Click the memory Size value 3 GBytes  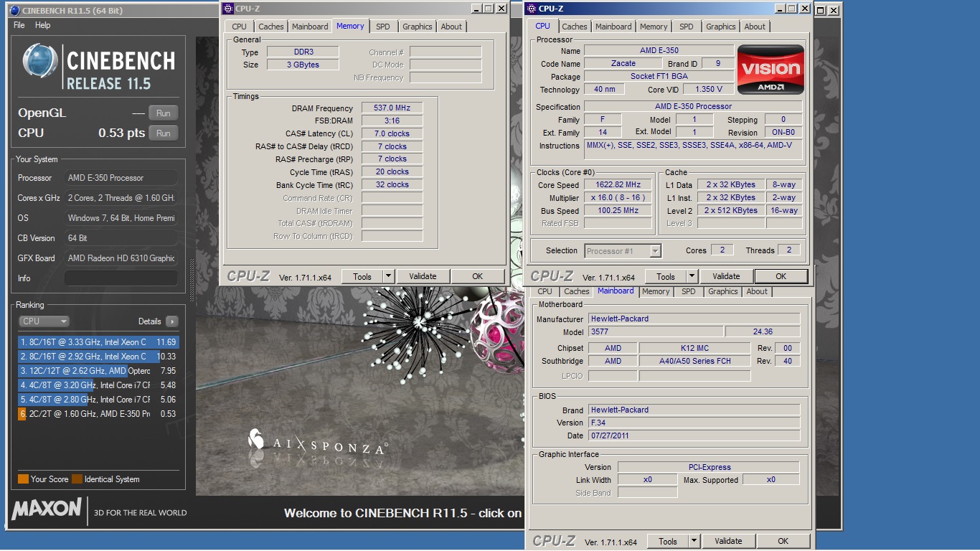point(303,65)
